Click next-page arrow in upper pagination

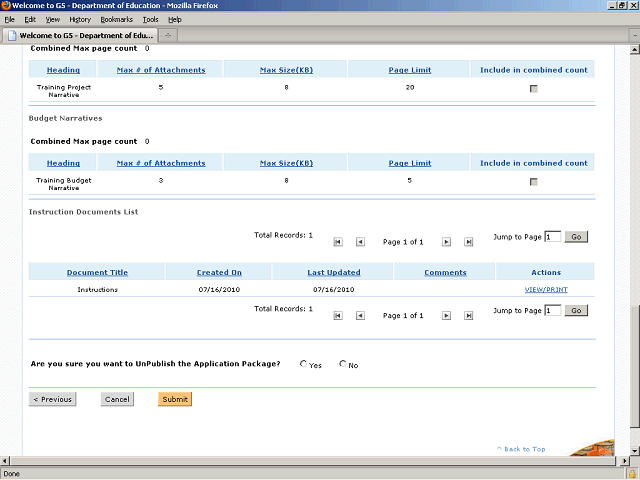[x=446, y=241]
